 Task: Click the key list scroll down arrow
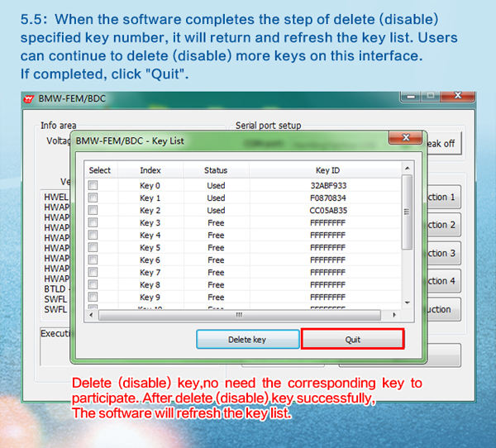tap(408, 303)
